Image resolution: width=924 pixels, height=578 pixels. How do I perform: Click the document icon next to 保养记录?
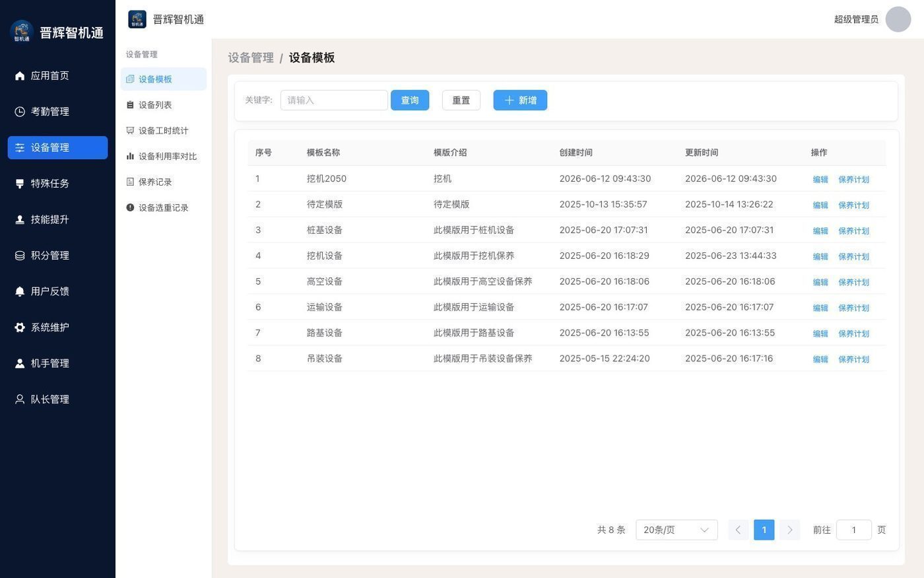point(130,182)
